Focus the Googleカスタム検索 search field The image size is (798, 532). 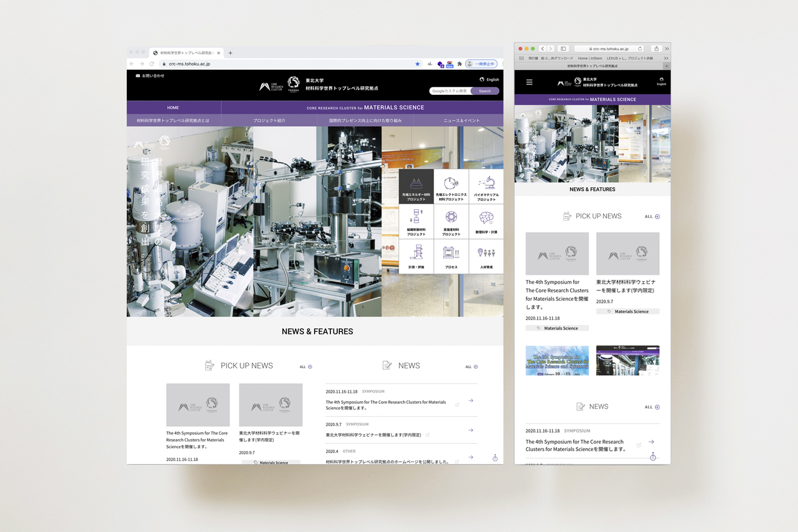click(x=450, y=91)
